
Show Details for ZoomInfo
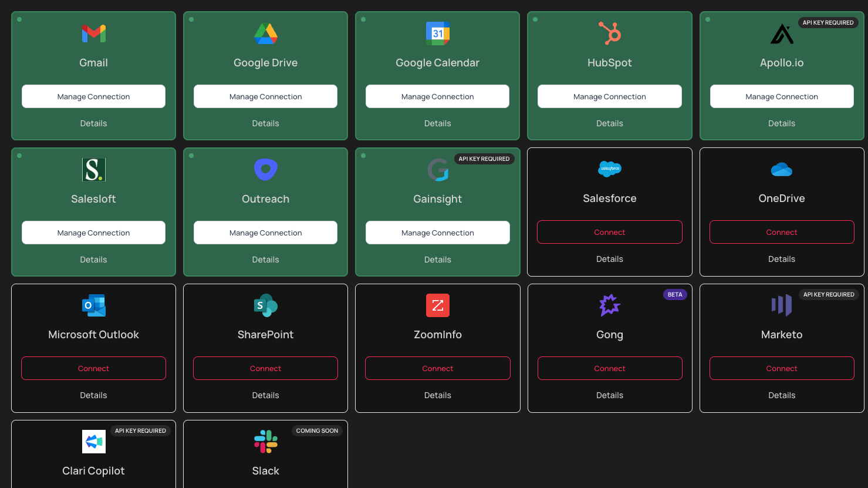[x=437, y=395]
